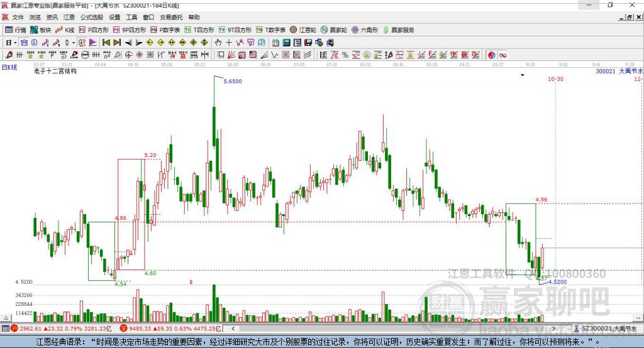Jump to the last bar
644x348 pixels.
[117, 43]
